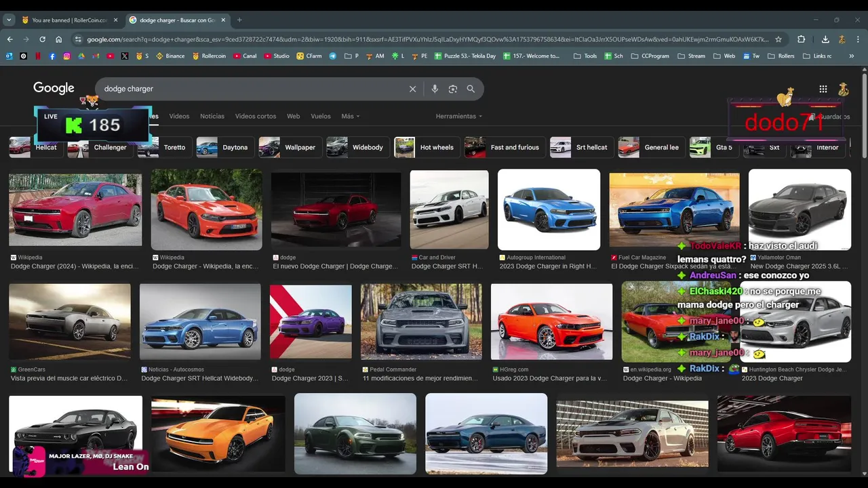Click the magnifier search button
The image size is (868, 488).
tap(471, 89)
